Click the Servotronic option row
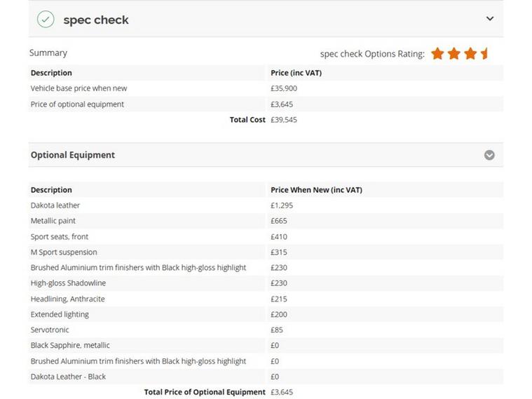The height and width of the screenshot is (399, 532). 50,330
